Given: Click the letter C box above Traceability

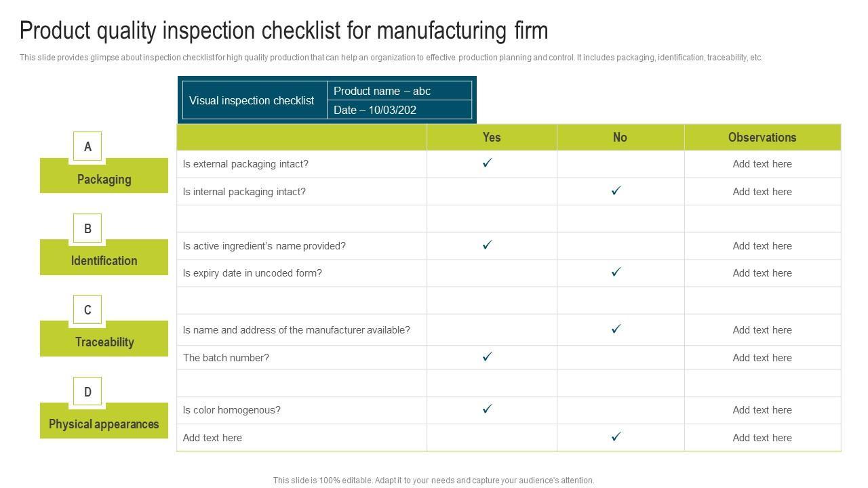Looking at the screenshot, I should coord(87,310).
